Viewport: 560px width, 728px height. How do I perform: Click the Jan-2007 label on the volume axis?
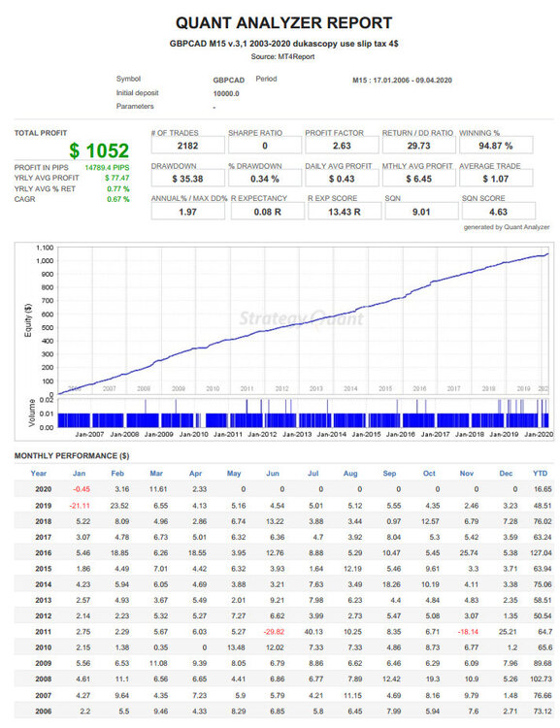tap(89, 434)
